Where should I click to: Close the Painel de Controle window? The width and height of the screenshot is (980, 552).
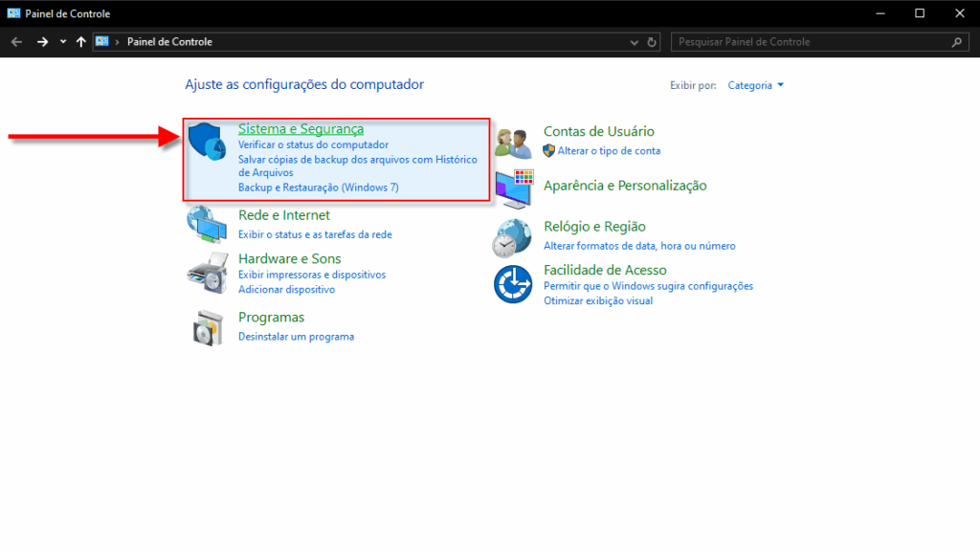[960, 13]
